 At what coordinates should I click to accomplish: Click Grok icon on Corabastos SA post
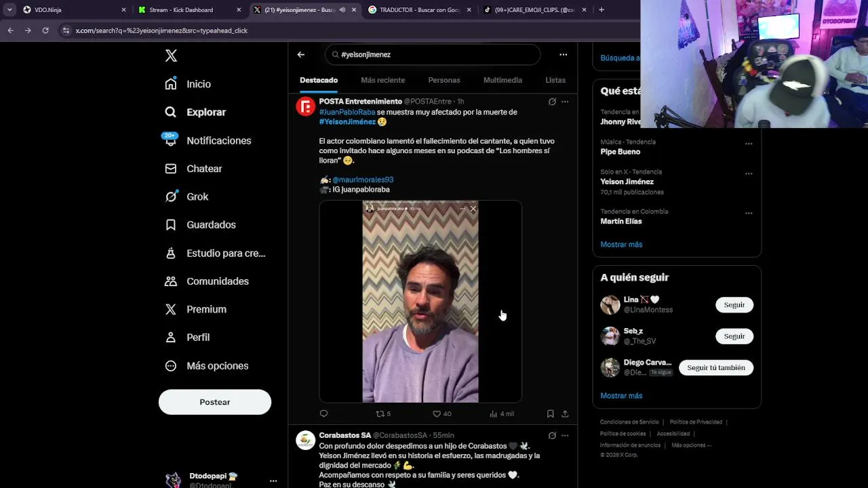pos(552,435)
